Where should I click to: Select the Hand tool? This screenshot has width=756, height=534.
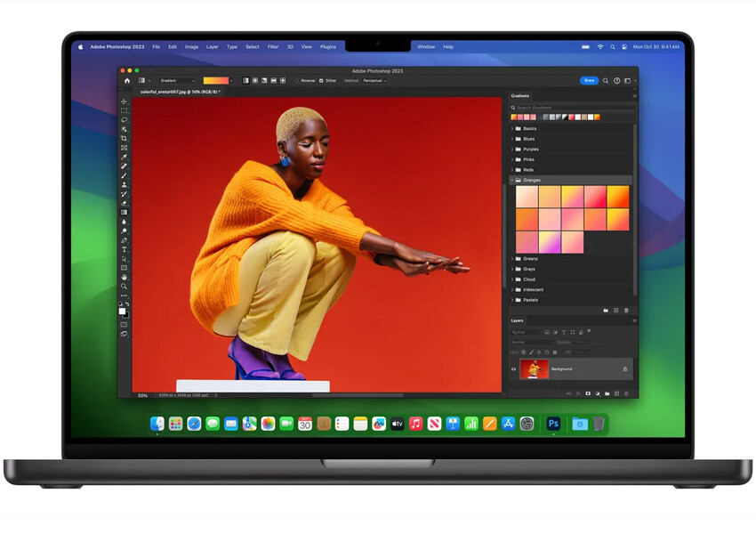click(125, 277)
